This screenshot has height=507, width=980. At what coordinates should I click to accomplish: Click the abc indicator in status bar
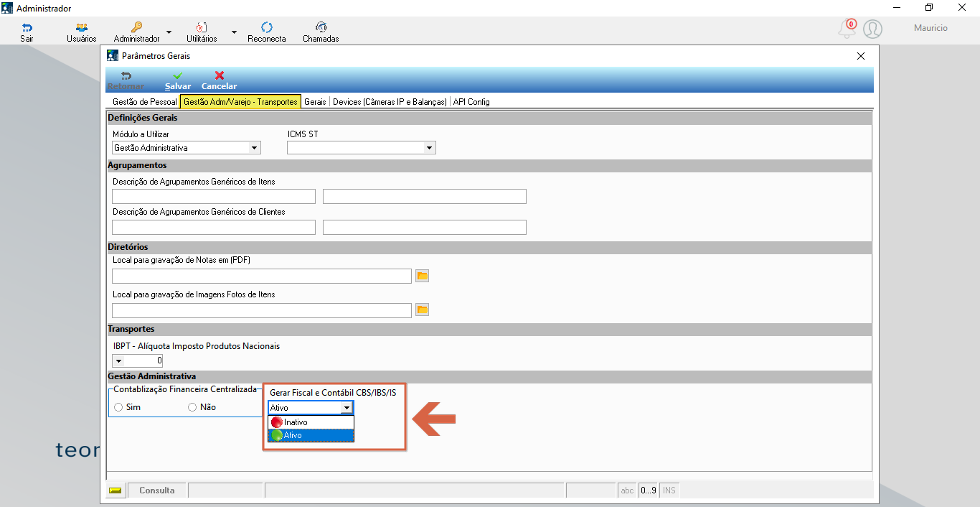point(627,490)
